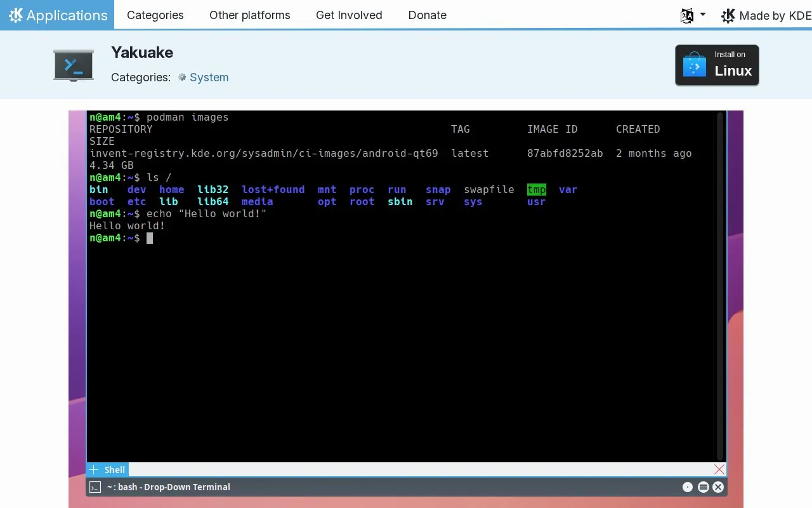Select the Shell session tab
This screenshot has width=812, height=508.
(x=114, y=470)
